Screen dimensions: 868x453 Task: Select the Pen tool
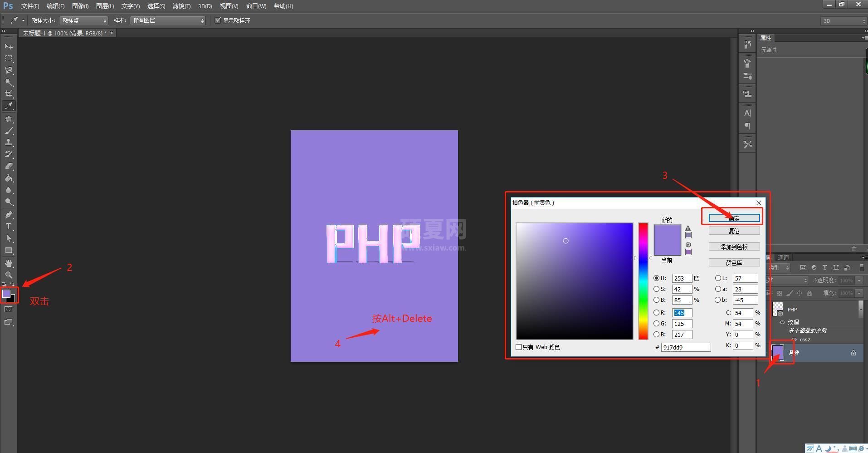coord(9,215)
